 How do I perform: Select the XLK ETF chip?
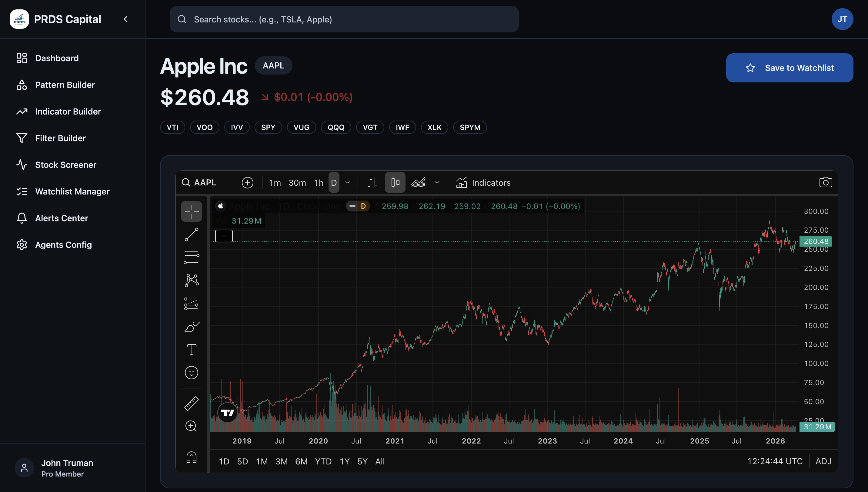[x=434, y=127]
